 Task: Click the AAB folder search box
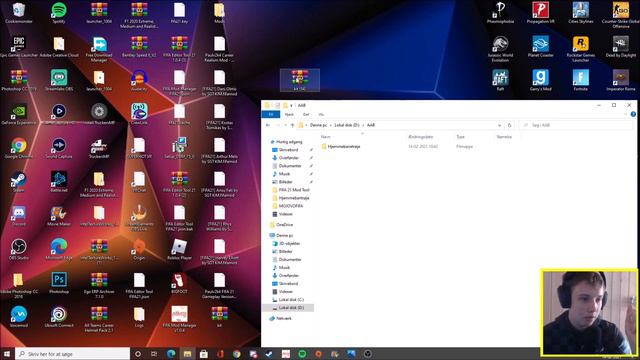[x=576, y=125]
